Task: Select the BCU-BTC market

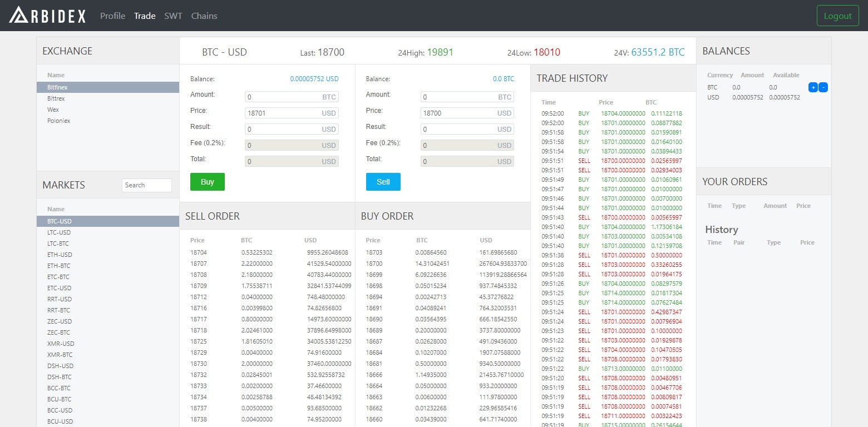Action: pyautogui.click(x=108, y=399)
